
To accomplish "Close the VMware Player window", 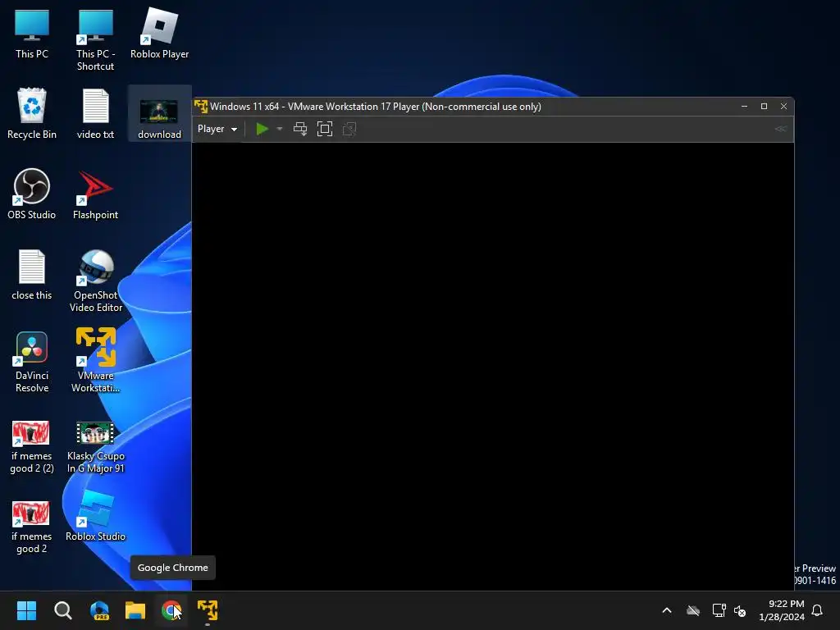I will click(x=783, y=106).
